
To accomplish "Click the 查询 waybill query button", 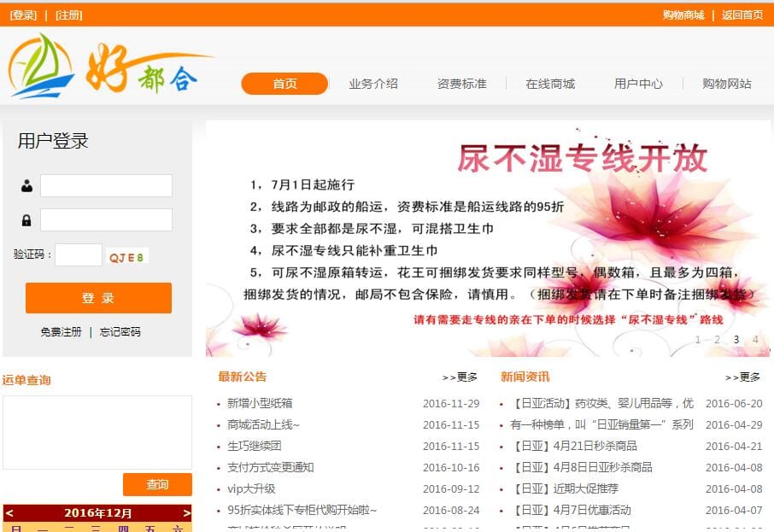I will [157, 485].
